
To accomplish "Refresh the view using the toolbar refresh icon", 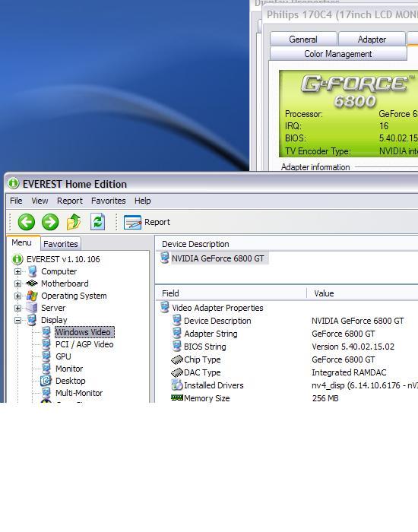I will click(x=98, y=222).
